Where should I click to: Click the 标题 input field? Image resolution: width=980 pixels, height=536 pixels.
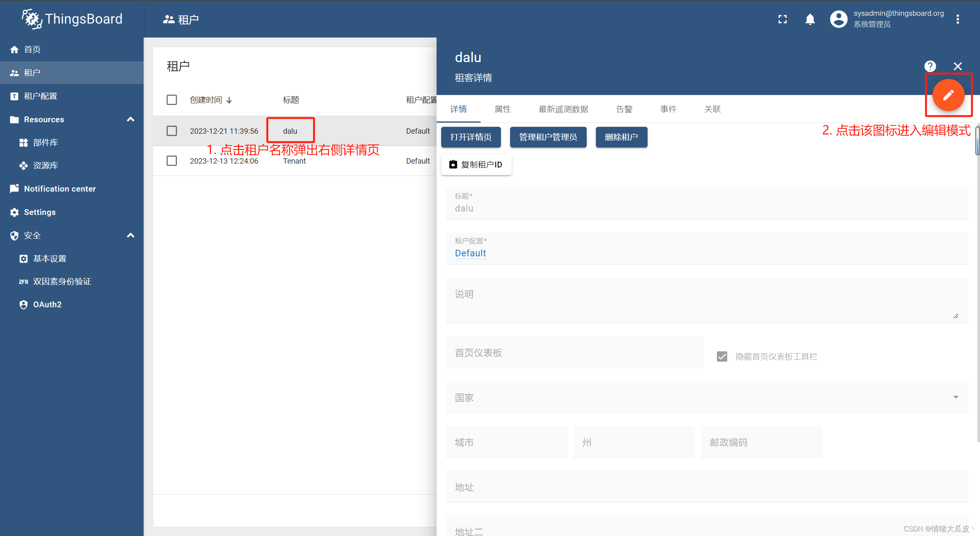(707, 204)
